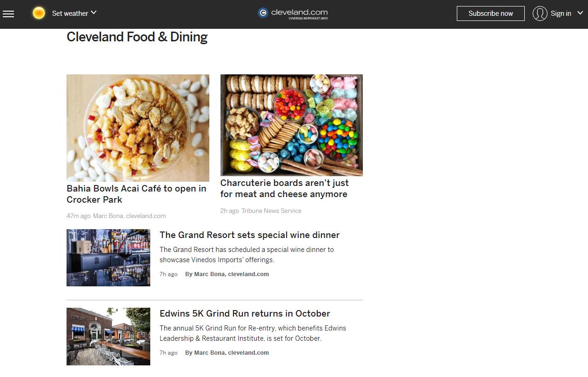Click the Tribune News Service byline
The height and width of the screenshot is (377, 588).
point(271,211)
